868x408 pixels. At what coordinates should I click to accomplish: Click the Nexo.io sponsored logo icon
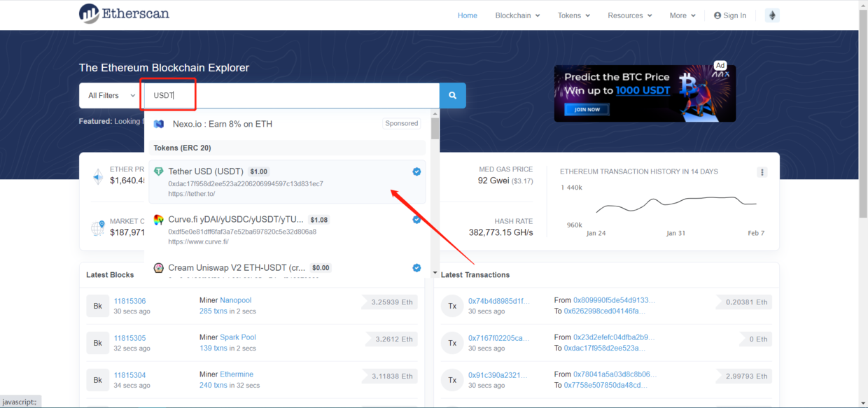pyautogui.click(x=159, y=124)
